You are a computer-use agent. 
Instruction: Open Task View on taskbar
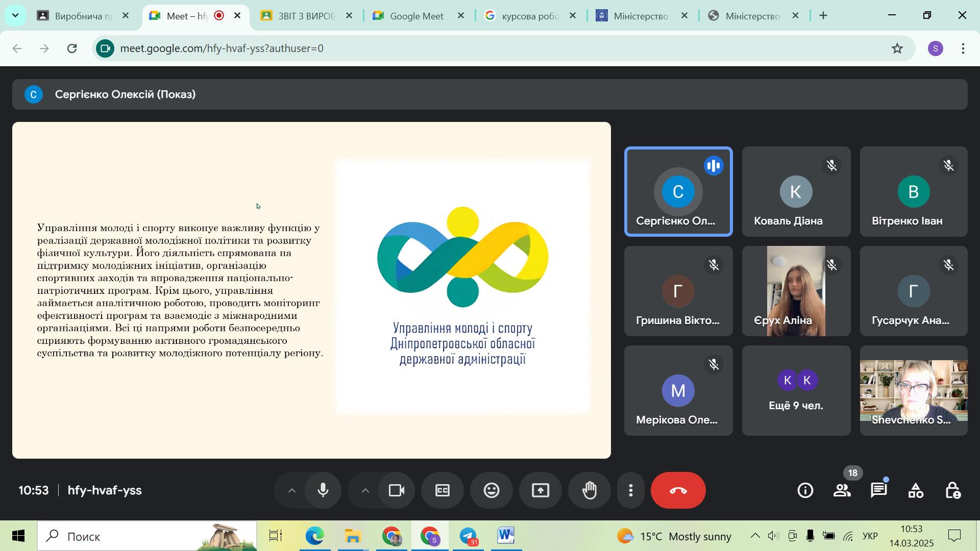pos(276,536)
